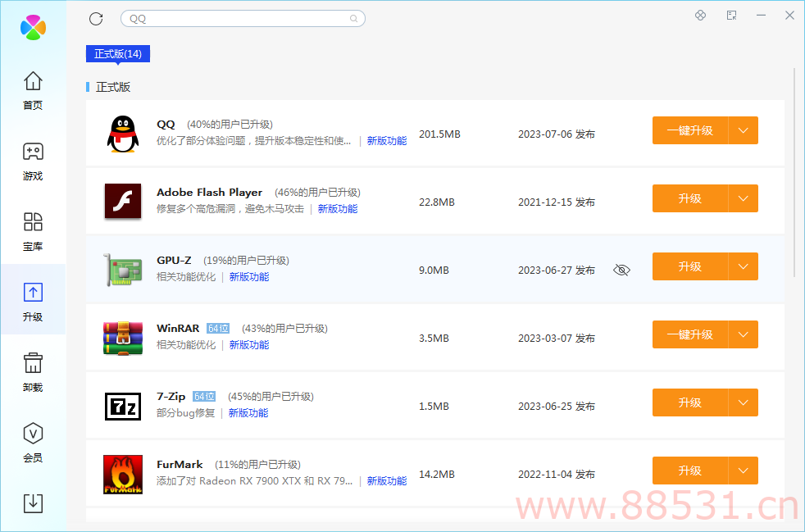Click the GPU-Z software name
The image size is (805, 532).
(174, 261)
